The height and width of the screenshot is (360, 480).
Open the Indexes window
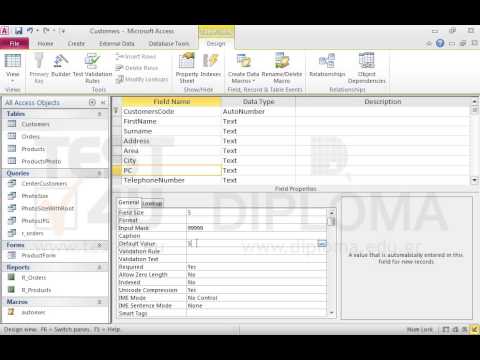[x=211, y=66]
